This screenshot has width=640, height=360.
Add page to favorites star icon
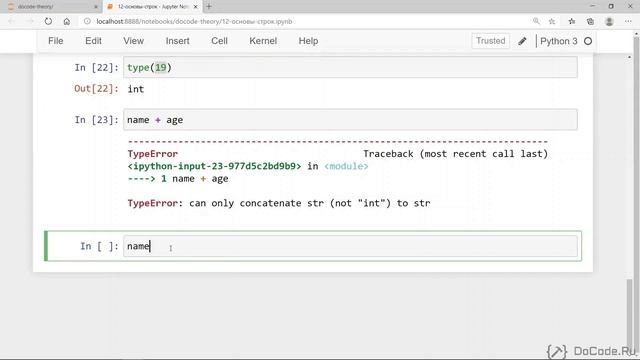tap(552, 21)
